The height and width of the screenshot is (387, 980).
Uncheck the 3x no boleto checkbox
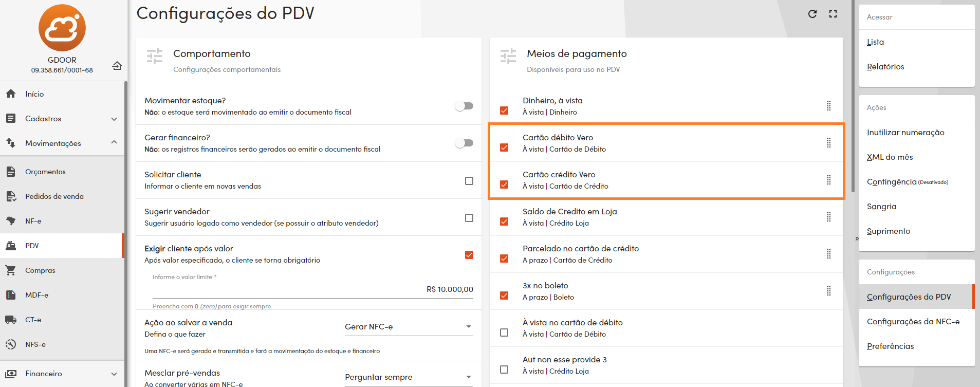point(504,296)
